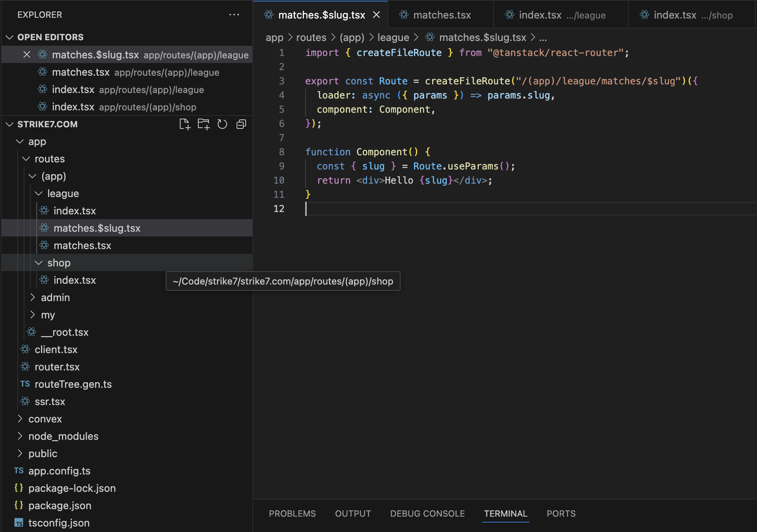Expand the admin folder
Screen dimensions: 757x532
[x=32, y=297]
